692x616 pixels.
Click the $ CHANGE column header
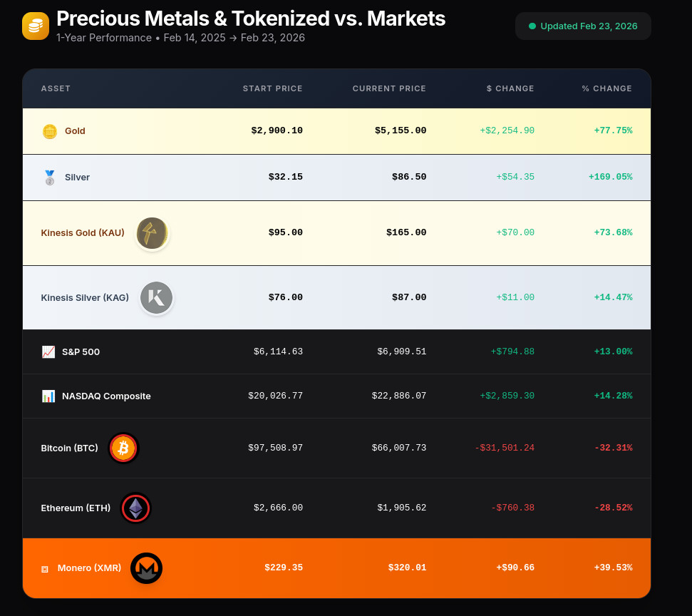[510, 88]
